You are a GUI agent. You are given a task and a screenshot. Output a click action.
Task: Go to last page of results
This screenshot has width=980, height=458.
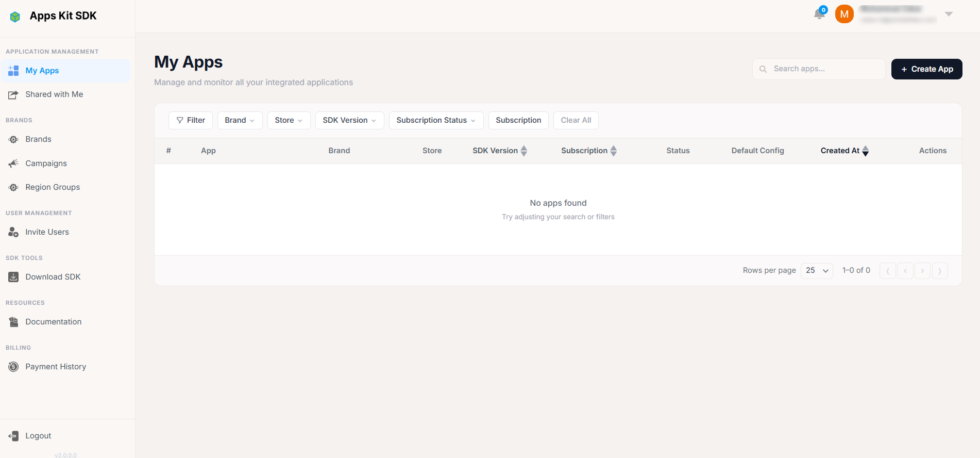pyautogui.click(x=940, y=271)
